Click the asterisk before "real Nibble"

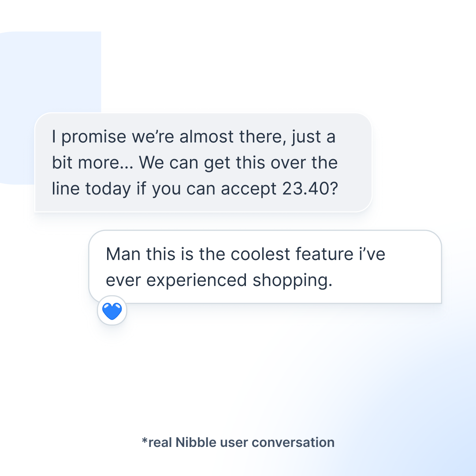[144, 441]
